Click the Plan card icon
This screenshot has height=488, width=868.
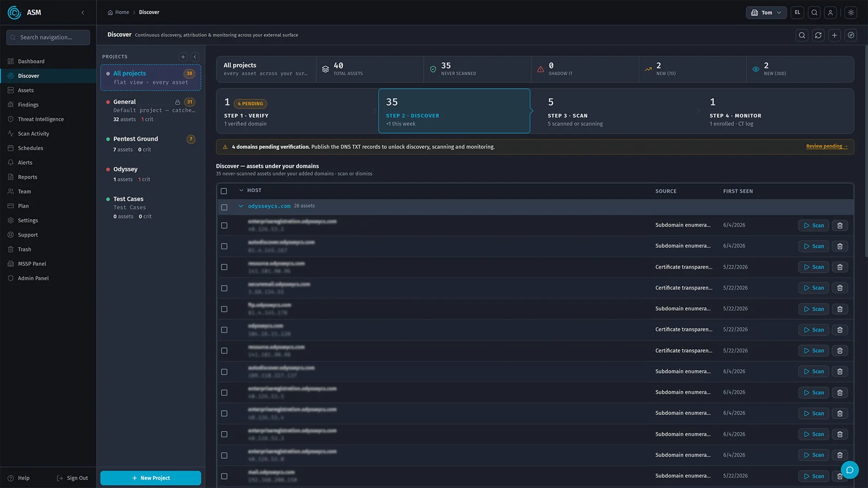click(x=11, y=206)
